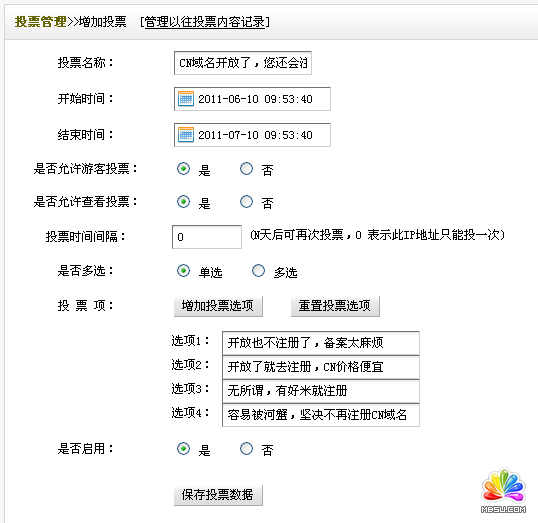Image resolution: width=538 pixels, height=523 pixels.
Task: Focus the 选项4 text field
Action: point(321,415)
